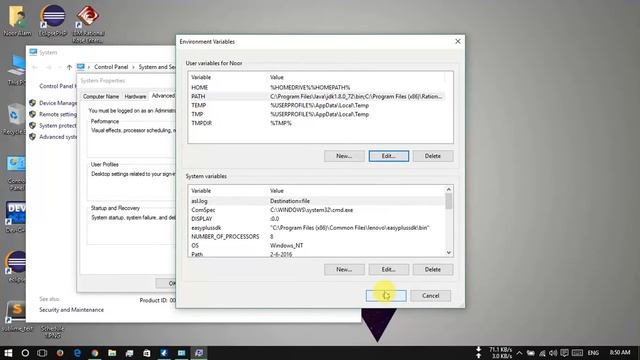The width and height of the screenshot is (640, 360).
Task: Click Edit under User variables
Action: tap(389, 156)
